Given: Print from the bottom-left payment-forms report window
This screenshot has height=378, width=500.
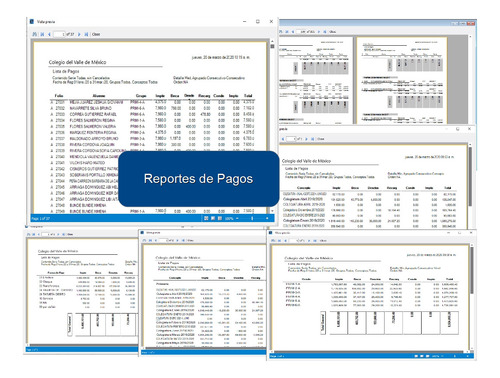Looking at the screenshot, I should click(28, 234).
